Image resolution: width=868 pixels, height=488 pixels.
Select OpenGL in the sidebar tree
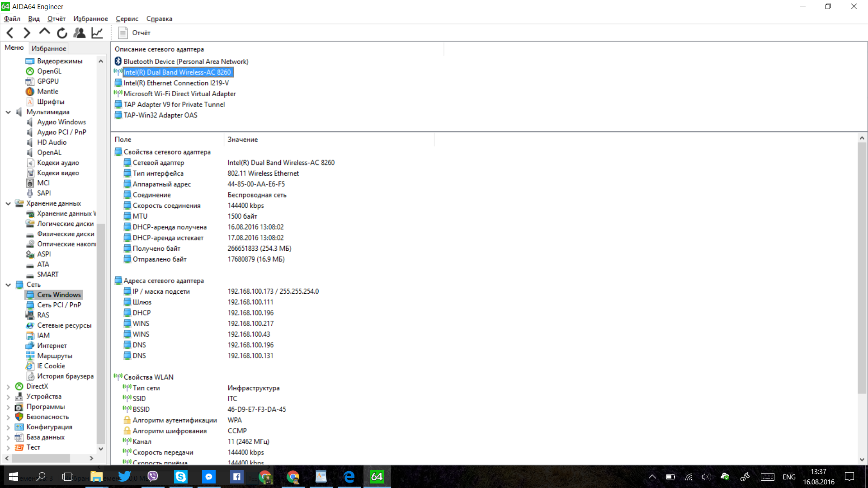coord(49,71)
